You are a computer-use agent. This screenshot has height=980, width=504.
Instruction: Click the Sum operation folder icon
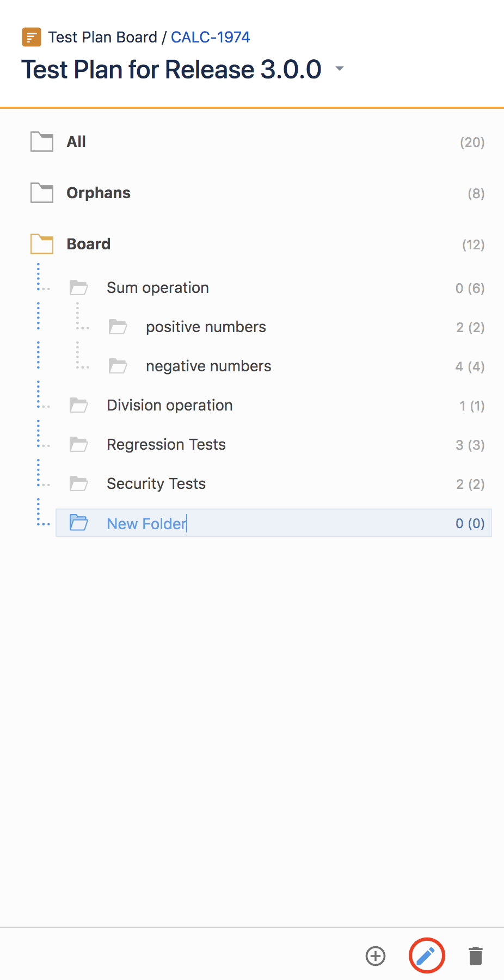79,287
